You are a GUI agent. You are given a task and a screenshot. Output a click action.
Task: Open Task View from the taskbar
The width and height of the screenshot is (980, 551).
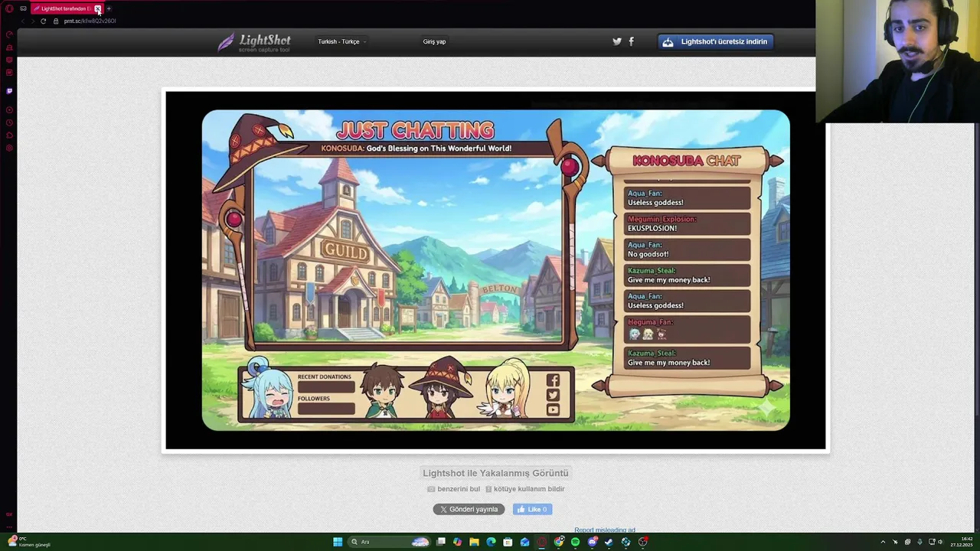[440, 542]
